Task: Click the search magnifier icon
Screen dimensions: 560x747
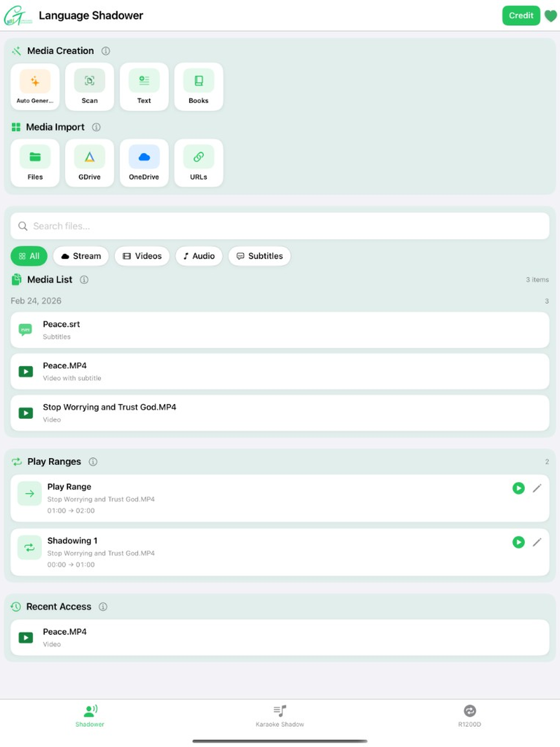Action: [x=23, y=226]
